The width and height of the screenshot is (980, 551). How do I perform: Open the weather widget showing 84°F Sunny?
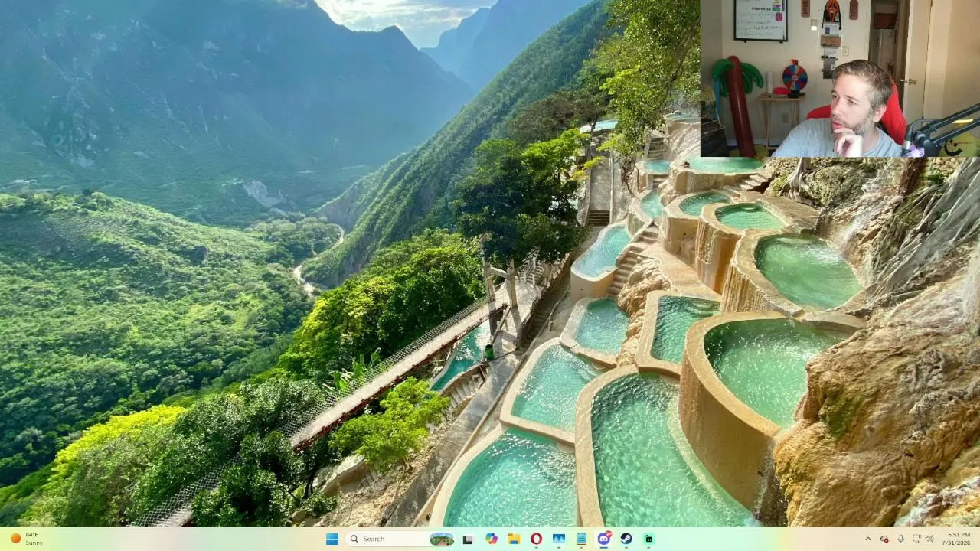[27, 539]
